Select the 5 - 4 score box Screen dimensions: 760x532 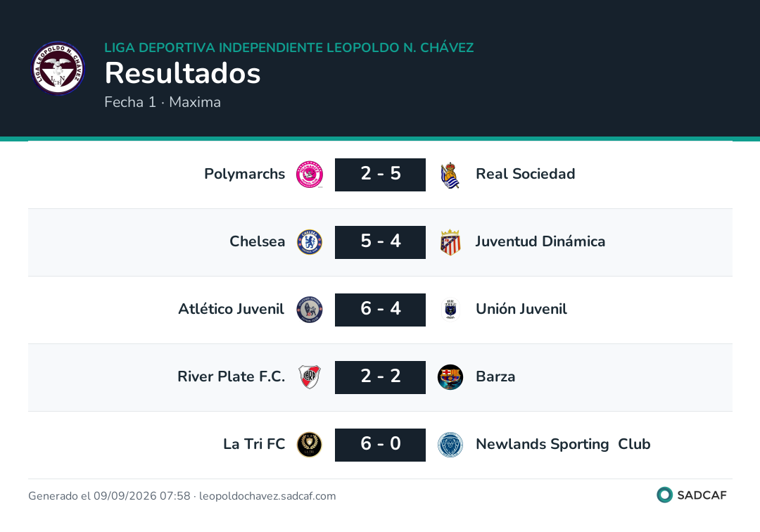[380, 242]
